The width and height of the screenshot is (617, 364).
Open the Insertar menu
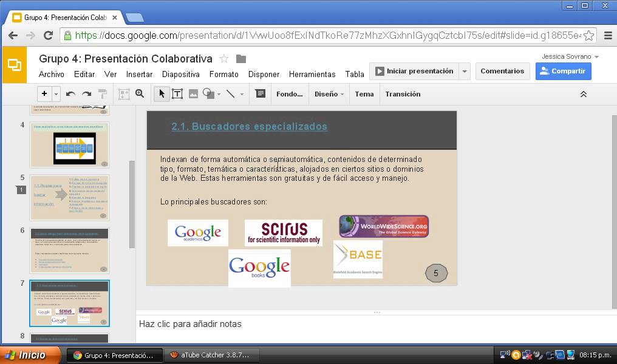tap(139, 74)
